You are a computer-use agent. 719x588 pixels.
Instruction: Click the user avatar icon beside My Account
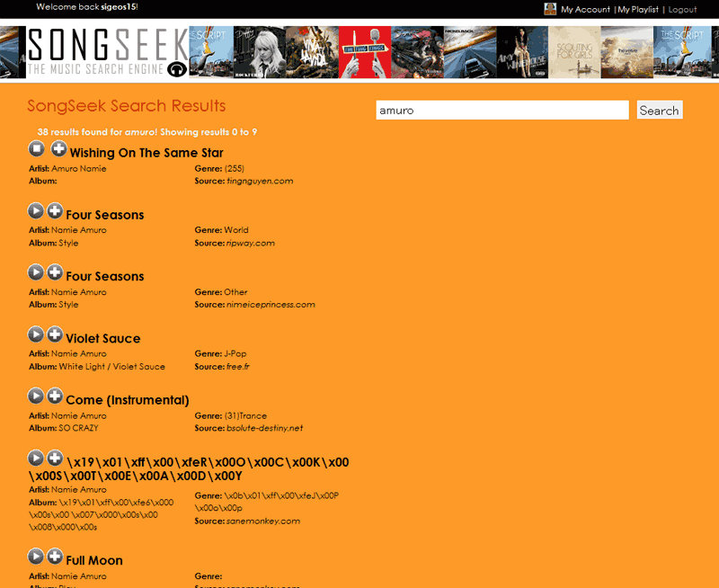coord(550,9)
